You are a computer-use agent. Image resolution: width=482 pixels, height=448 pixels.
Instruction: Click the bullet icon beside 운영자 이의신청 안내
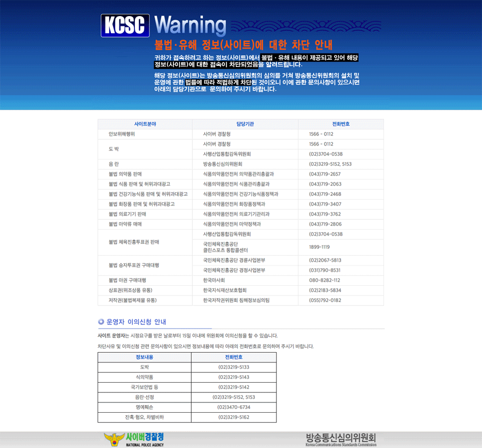(x=101, y=322)
